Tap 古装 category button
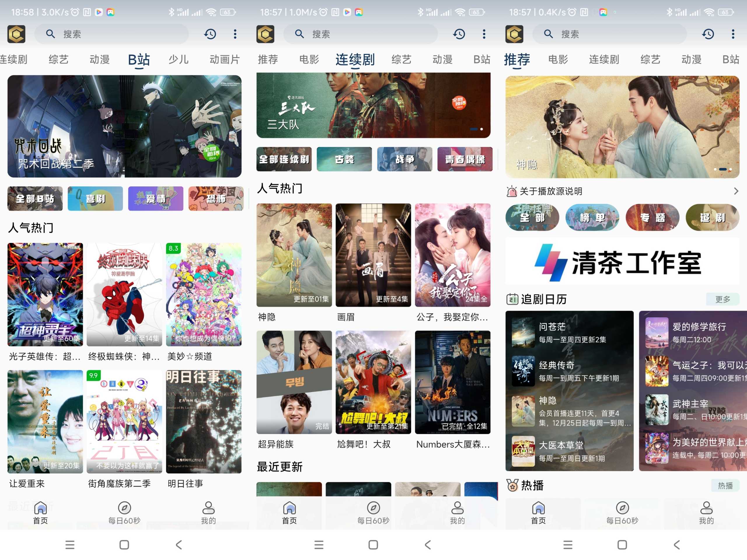Screen dimensions: 747x560 click(x=344, y=159)
